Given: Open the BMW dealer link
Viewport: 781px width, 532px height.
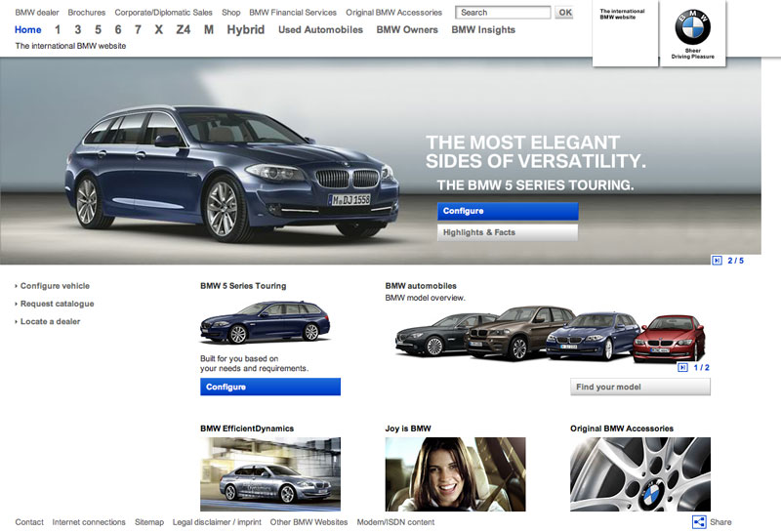Looking at the screenshot, I should (x=37, y=13).
